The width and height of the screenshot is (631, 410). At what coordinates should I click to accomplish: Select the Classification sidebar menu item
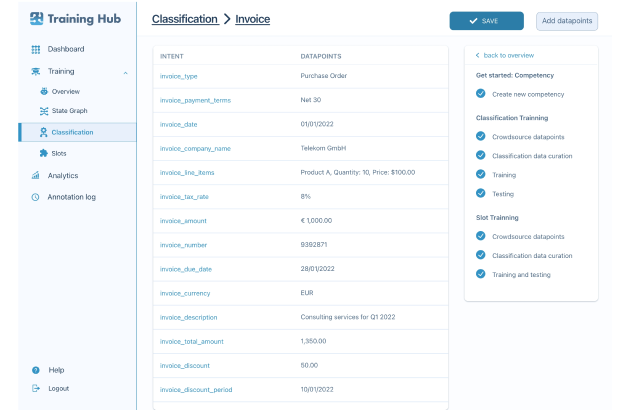tap(72, 132)
